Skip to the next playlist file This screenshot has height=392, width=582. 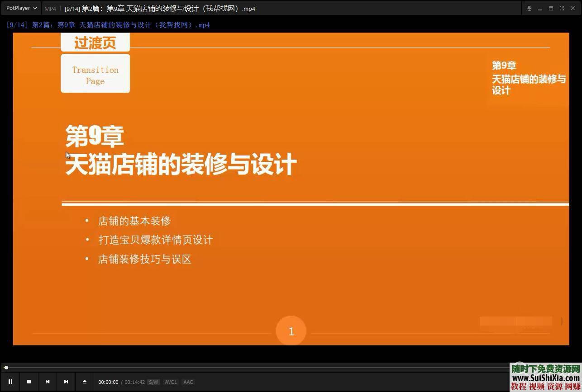(66, 382)
